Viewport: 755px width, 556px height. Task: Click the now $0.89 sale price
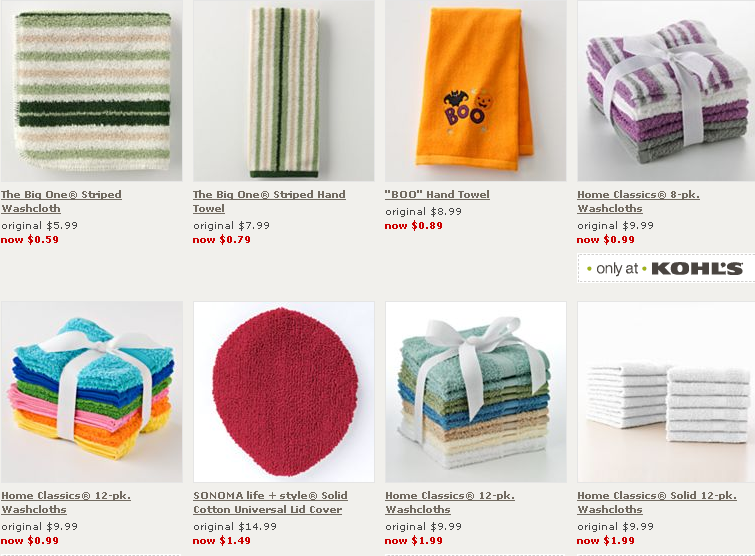414,226
